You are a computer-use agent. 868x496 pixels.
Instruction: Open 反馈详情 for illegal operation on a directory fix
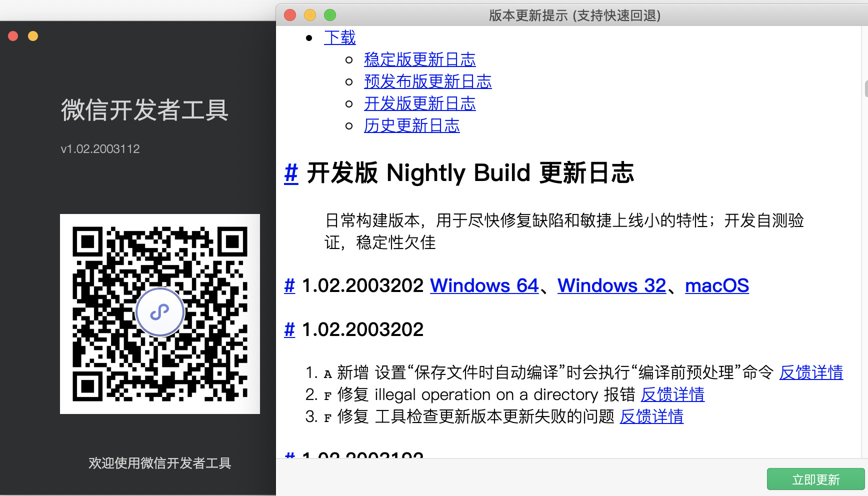[x=672, y=394]
